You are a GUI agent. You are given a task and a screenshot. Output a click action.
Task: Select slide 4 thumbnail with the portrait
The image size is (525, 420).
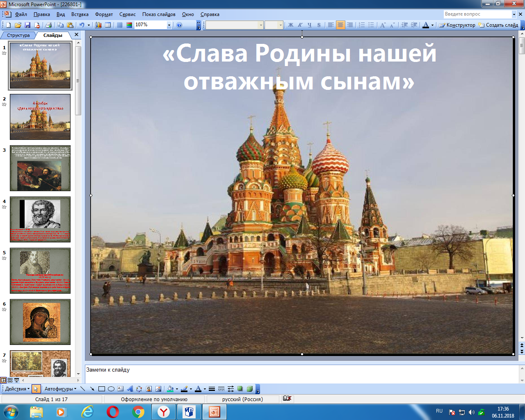40,219
